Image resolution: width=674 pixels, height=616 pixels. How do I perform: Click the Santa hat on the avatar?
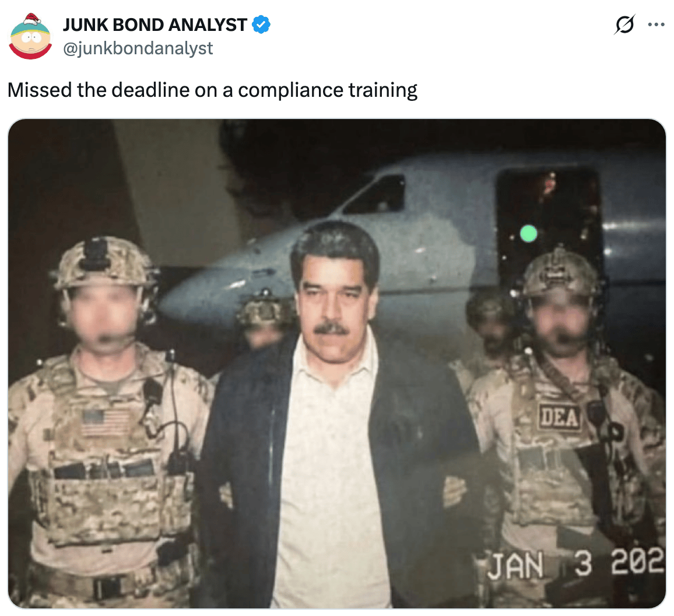click(x=31, y=19)
